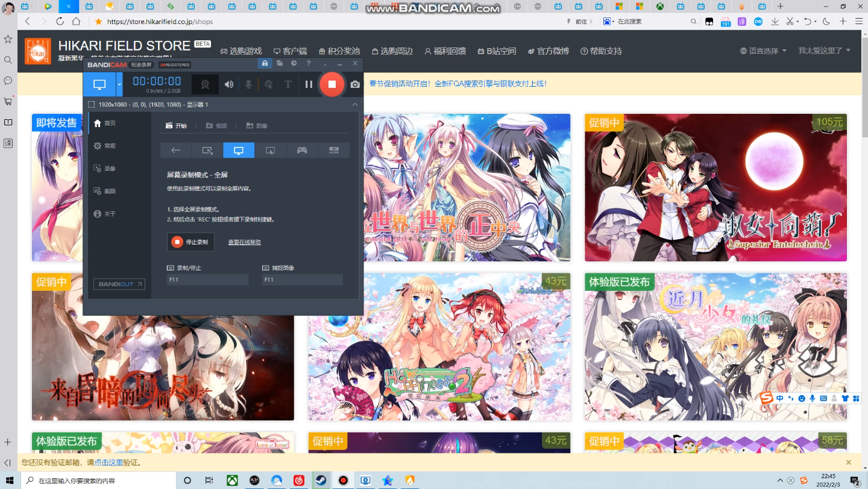
Task: Reload the page with browser refresh icon
Action: pyautogui.click(x=60, y=21)
